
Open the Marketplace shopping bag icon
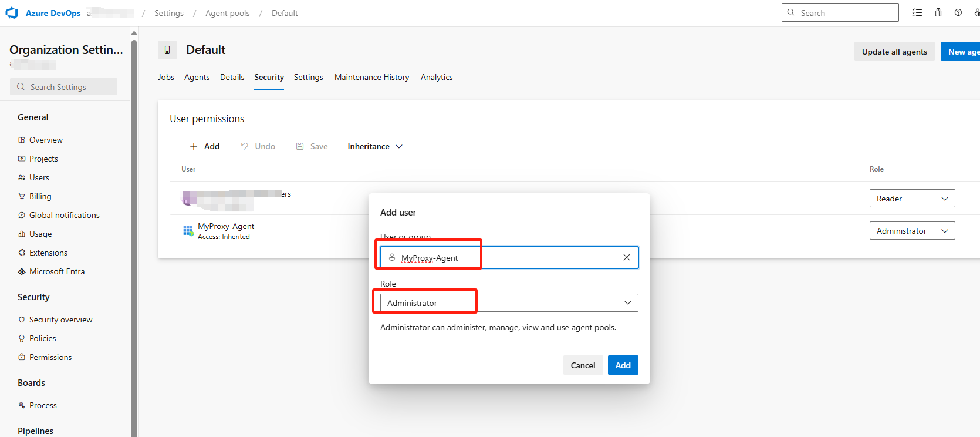click(938, 12)
